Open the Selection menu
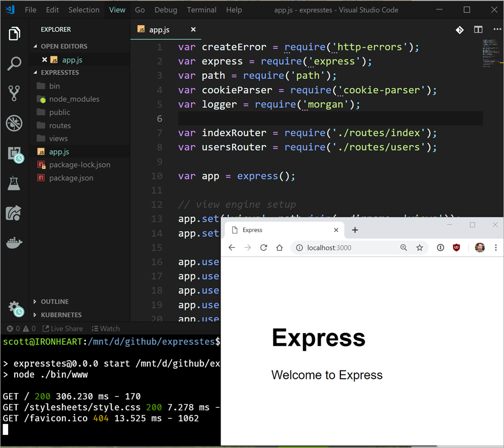Viewport: 504px width, 448px height. click(x=84, y=10)
